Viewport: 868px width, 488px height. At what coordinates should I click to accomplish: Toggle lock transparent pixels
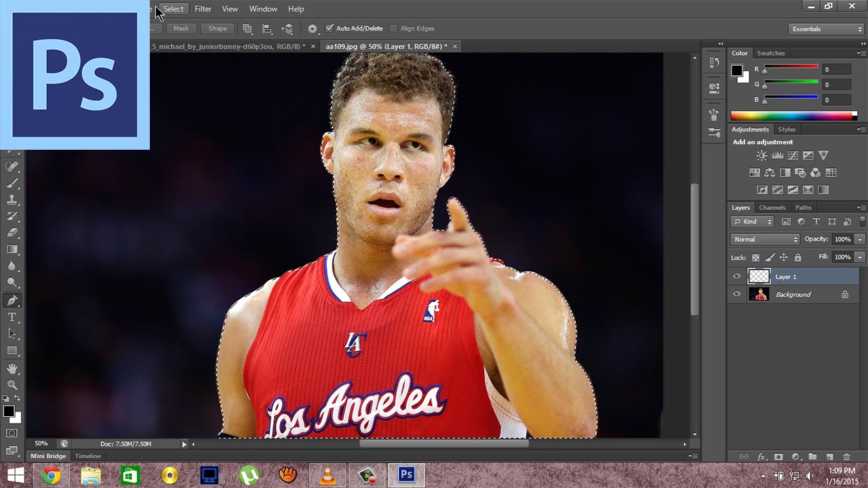755,258
